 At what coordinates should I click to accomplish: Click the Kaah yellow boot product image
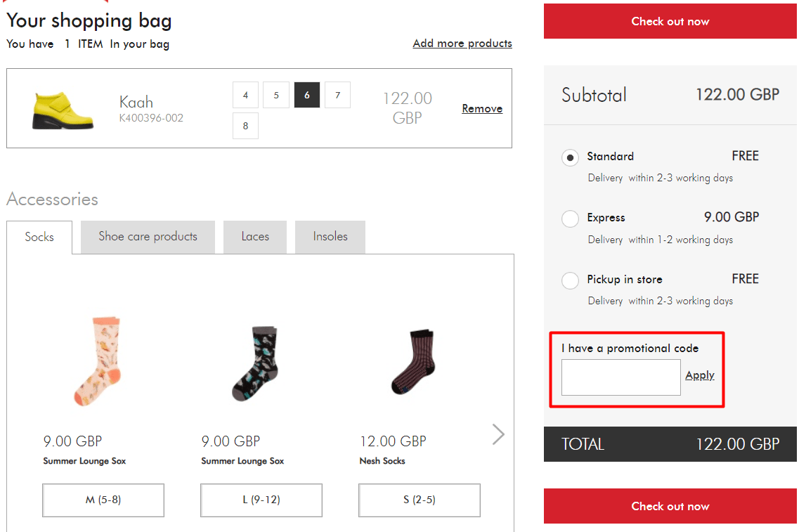[62, 109]
